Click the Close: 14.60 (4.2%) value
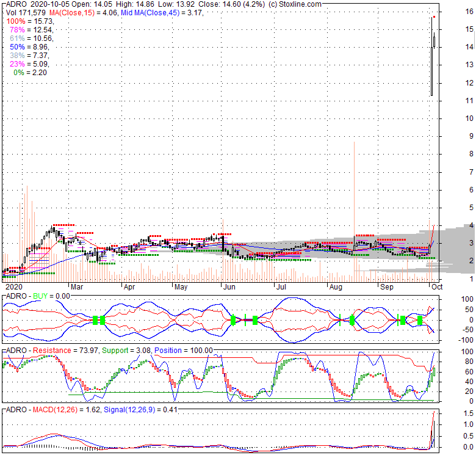Image resolution: width=476 pixels, height=455 pixels. (232, 4)
